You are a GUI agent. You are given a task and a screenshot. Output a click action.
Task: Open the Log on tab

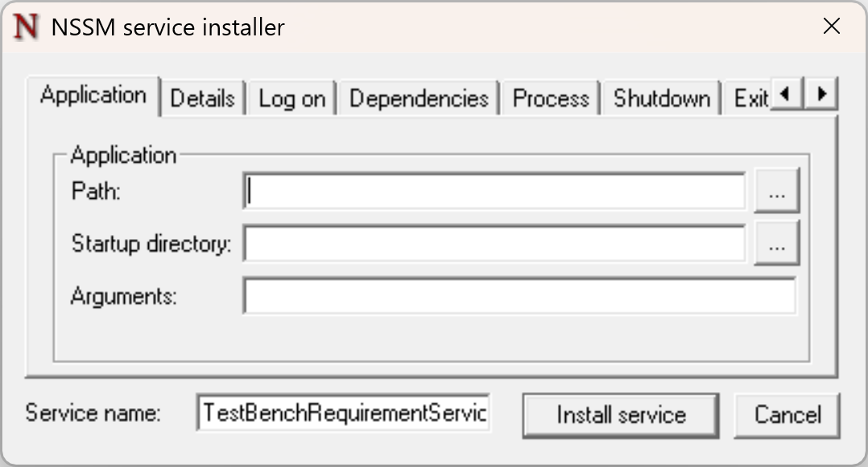tap(291, 97)
